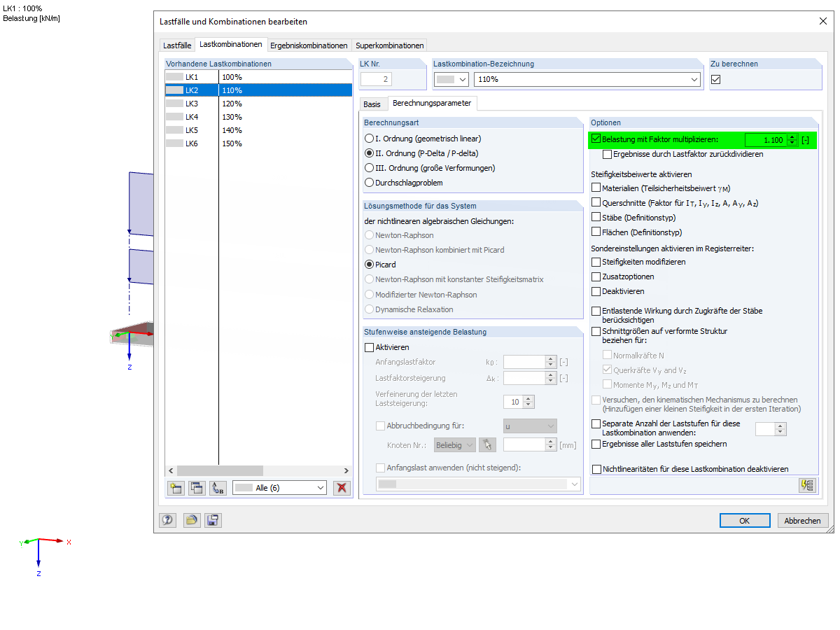Confirm the dialog with OK

(745, 520)
